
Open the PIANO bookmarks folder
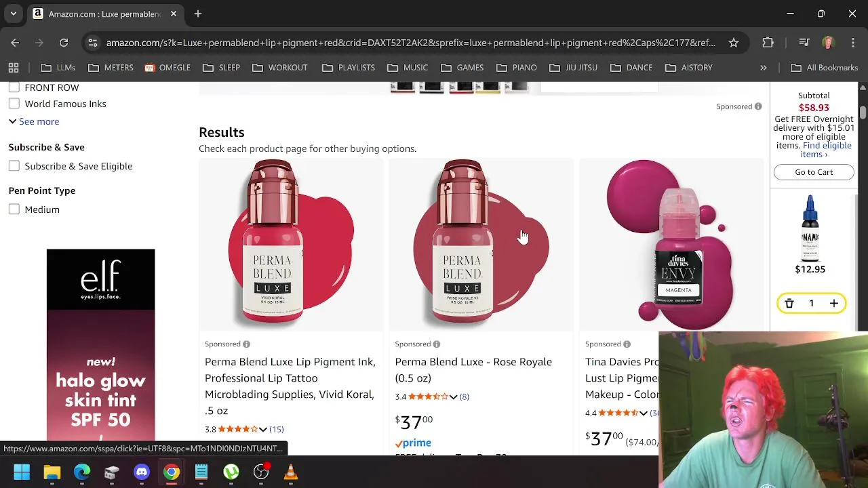tap(517, 68)
